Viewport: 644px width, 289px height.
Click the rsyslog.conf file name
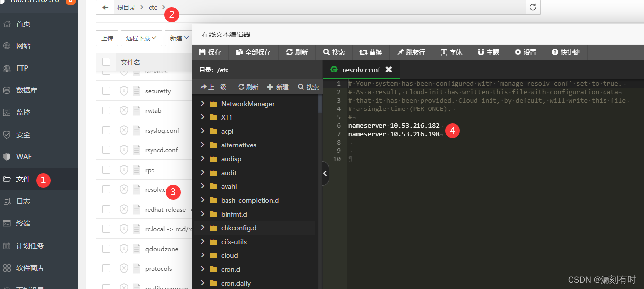coord(162,131)
